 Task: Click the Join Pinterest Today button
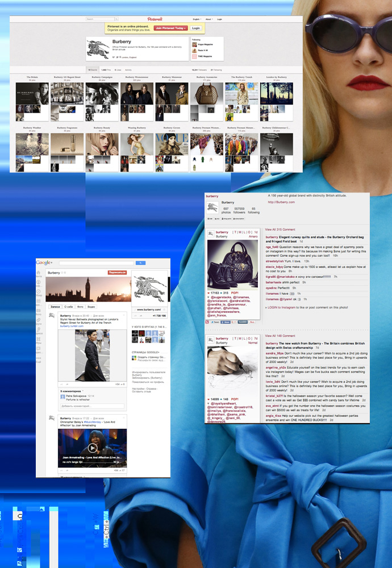click(x=170, y=28)
